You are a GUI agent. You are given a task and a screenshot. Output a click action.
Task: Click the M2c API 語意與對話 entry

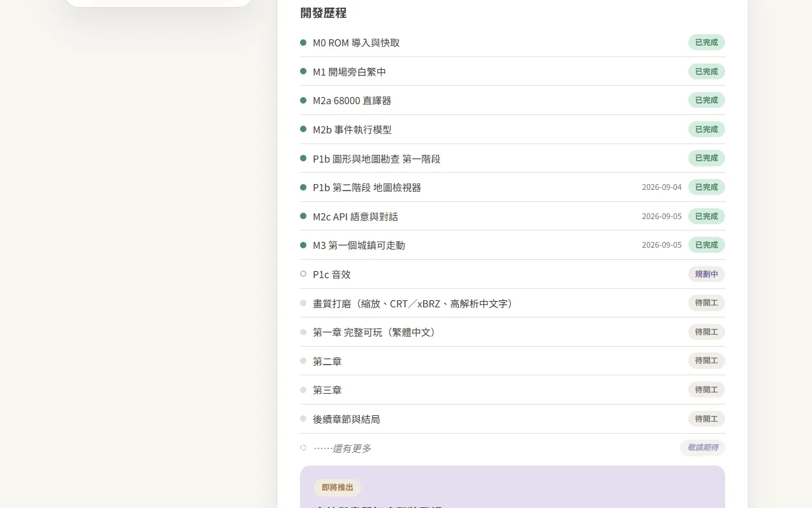pos(356,217)
